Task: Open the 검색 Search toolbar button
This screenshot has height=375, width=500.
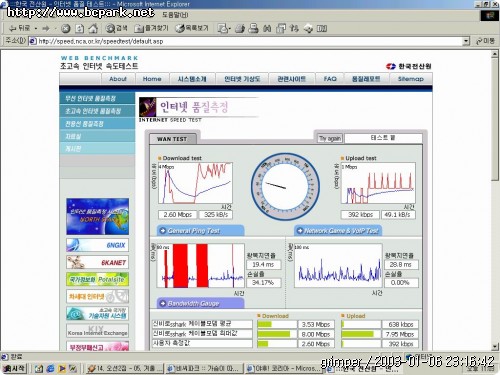Action: click(116, 28)
